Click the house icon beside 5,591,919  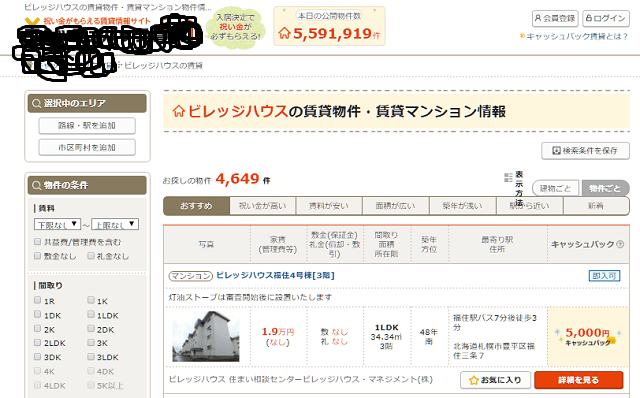284,33
